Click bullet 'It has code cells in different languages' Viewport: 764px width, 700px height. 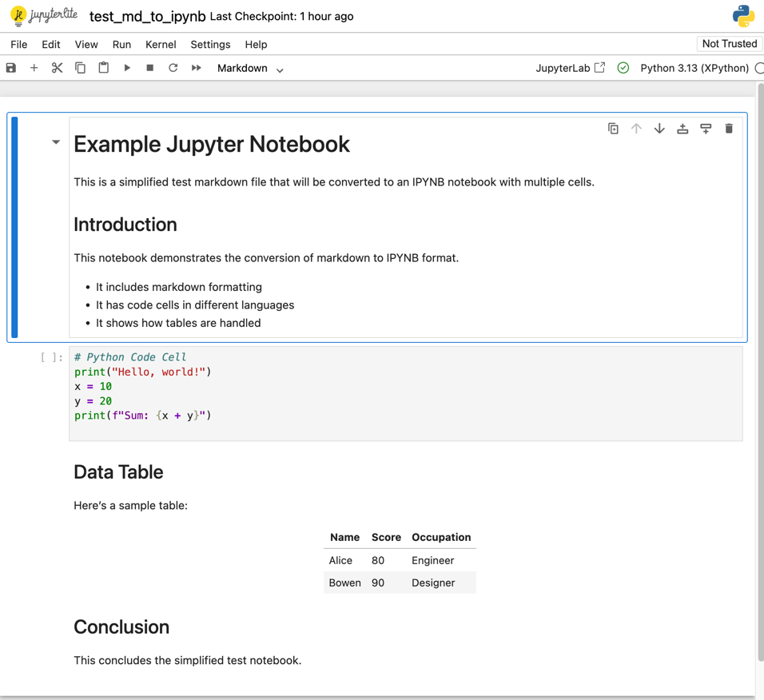tap(195, 305)
